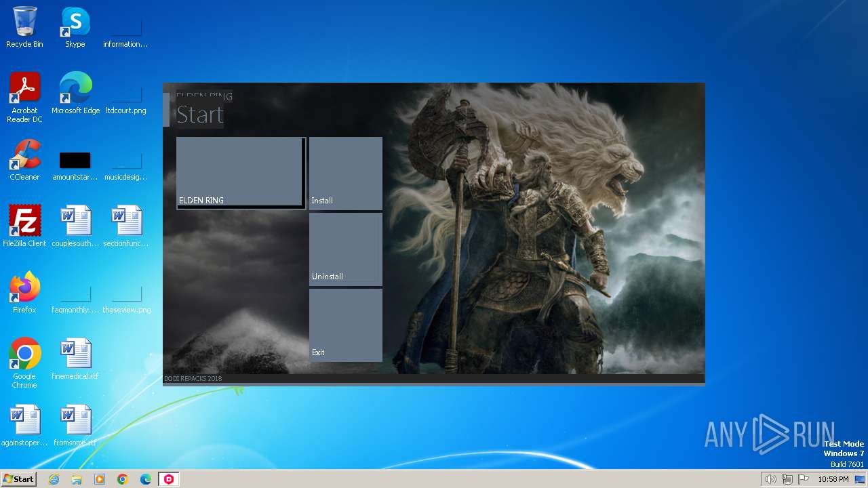Click the Show desktop tray icon
This screenshot has height=488, width=868.
pyautogui.click(x=860, y=479)
